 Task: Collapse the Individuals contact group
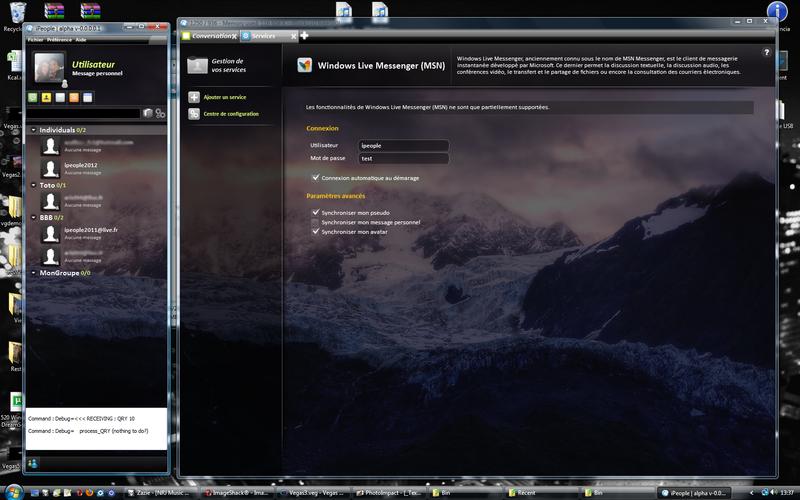[x=34, y=130]
